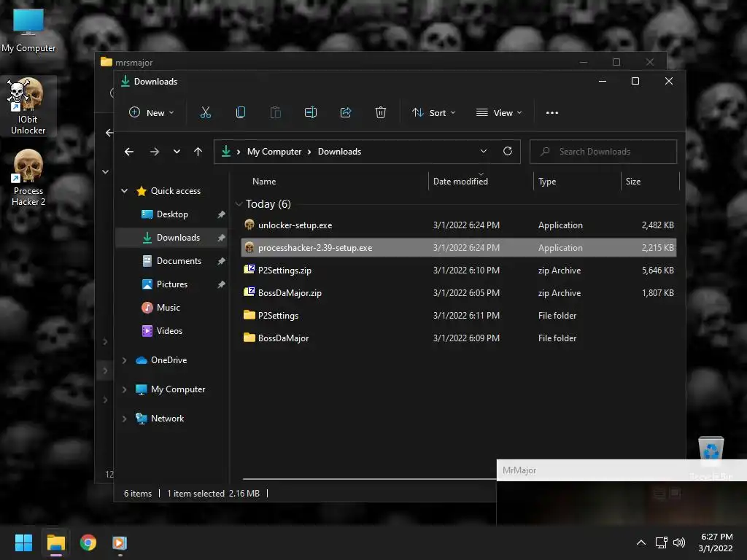Screen dimensions: 747x560
Task: Select My Computer desktop icon
Action: 28,29
